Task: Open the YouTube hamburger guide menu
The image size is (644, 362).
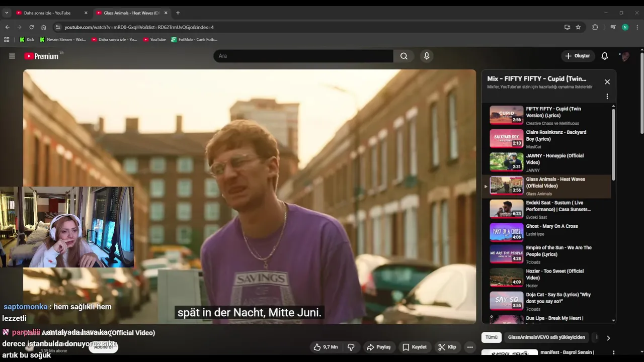Action: pos(12,56)
